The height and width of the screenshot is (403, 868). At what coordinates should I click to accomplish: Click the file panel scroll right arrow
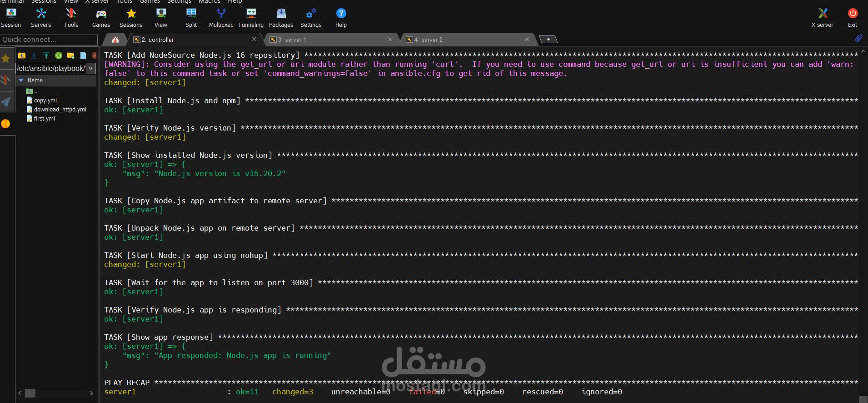(91, 393)
